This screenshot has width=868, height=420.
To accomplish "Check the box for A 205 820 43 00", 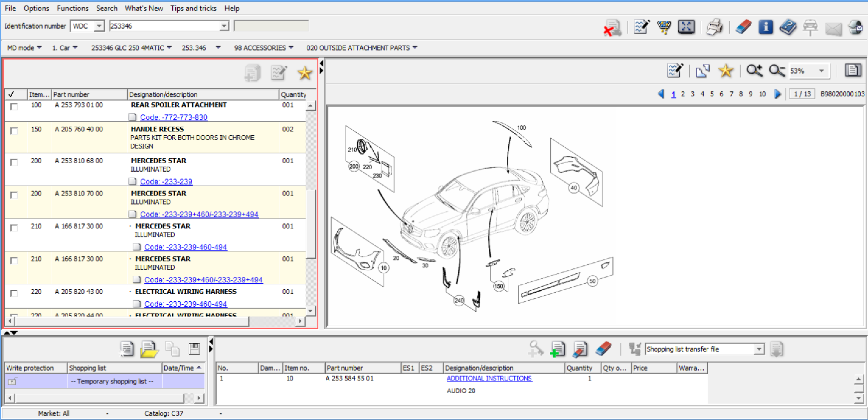I will pyautogui.click(x=14, y=293).
